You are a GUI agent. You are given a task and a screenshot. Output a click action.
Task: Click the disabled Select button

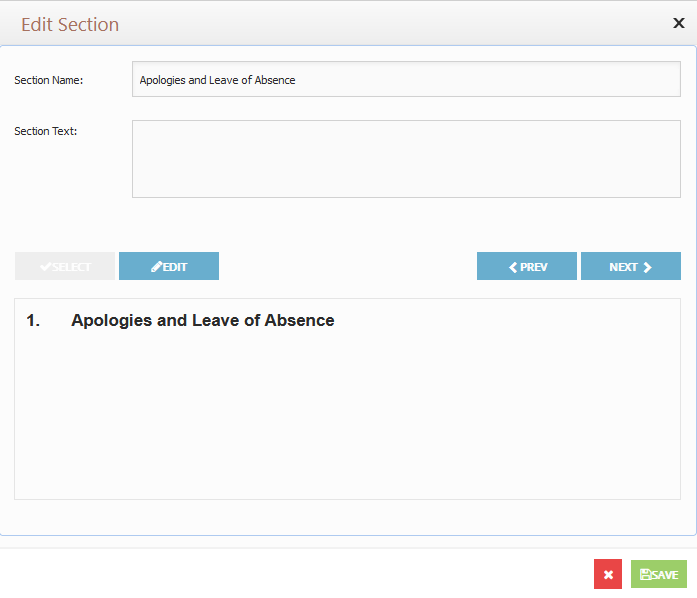(x=65, y=266)
